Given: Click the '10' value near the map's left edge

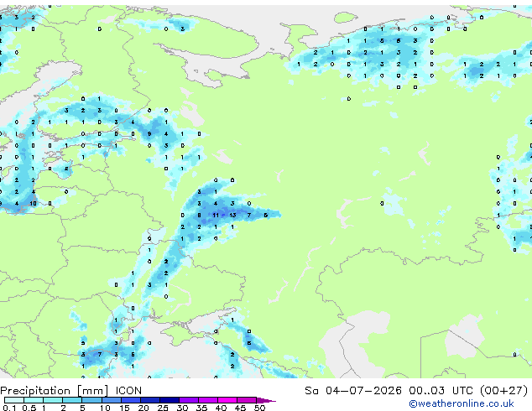Looking at the screenshot, I should [33, 204].
